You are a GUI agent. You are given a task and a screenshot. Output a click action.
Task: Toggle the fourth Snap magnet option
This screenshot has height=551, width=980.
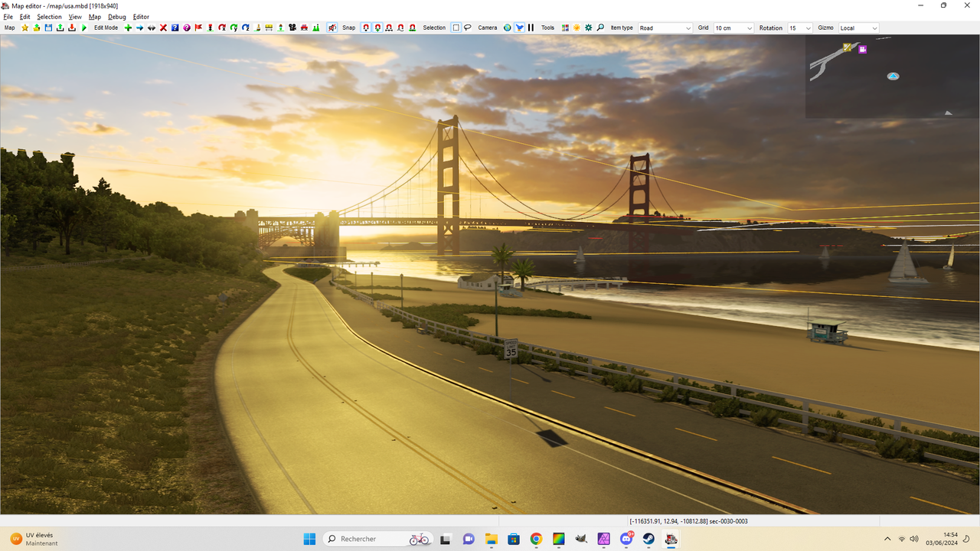400,28
